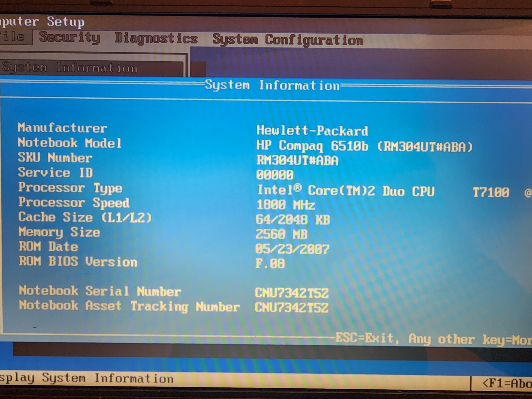Screen dimensions: 532x399
Task: Click the 64/2048 KB value
Action: (293, 219)
